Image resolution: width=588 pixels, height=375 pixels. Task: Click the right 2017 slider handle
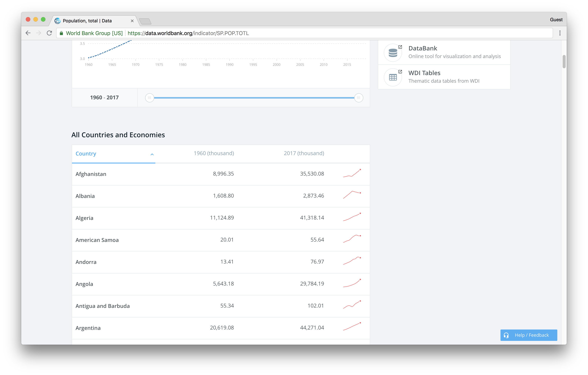(x=358, y=98)
